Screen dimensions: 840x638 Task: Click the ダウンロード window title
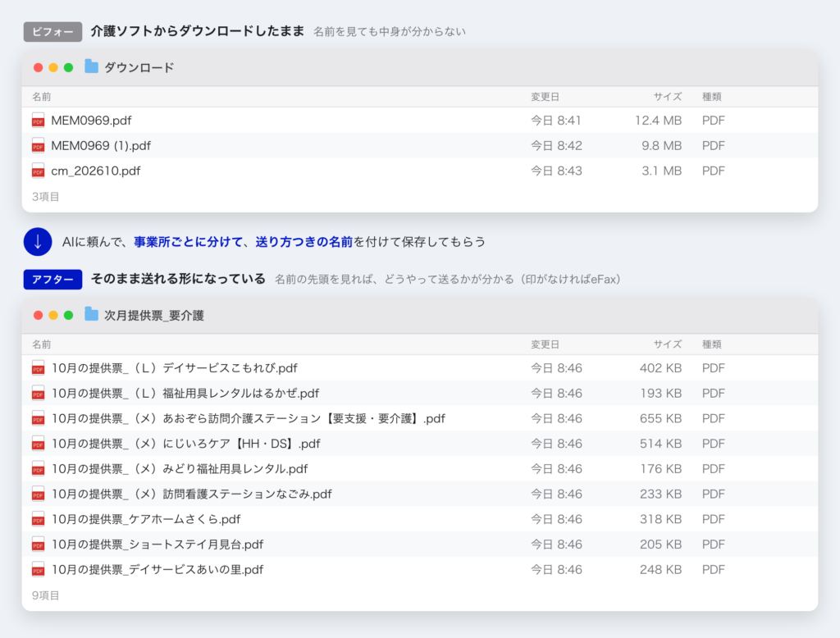(139, 67)
